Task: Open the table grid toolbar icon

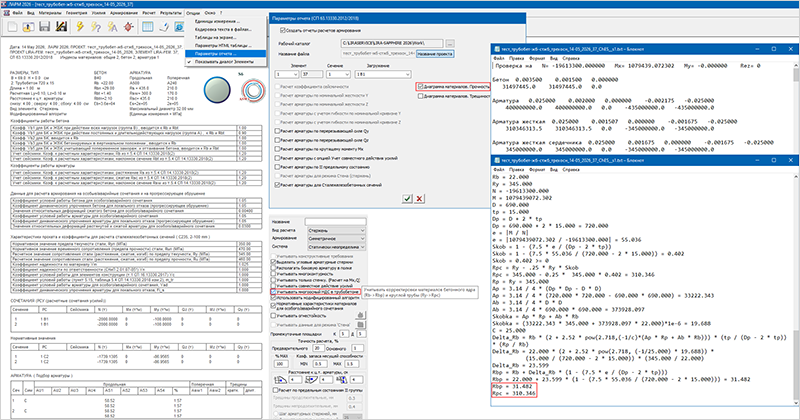Action: [x=147, y=26]
